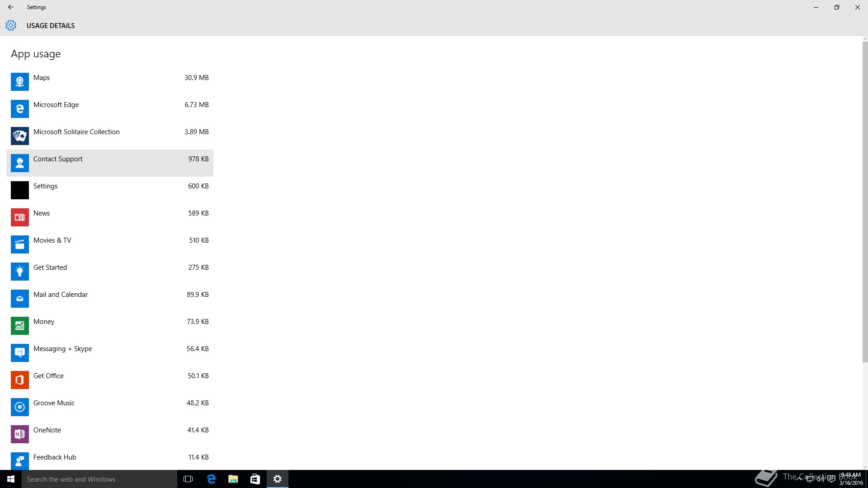Click the 275 KB usage value
This screenshot has width=868, height=488.
pyautogui.click(x=198, y=267)
